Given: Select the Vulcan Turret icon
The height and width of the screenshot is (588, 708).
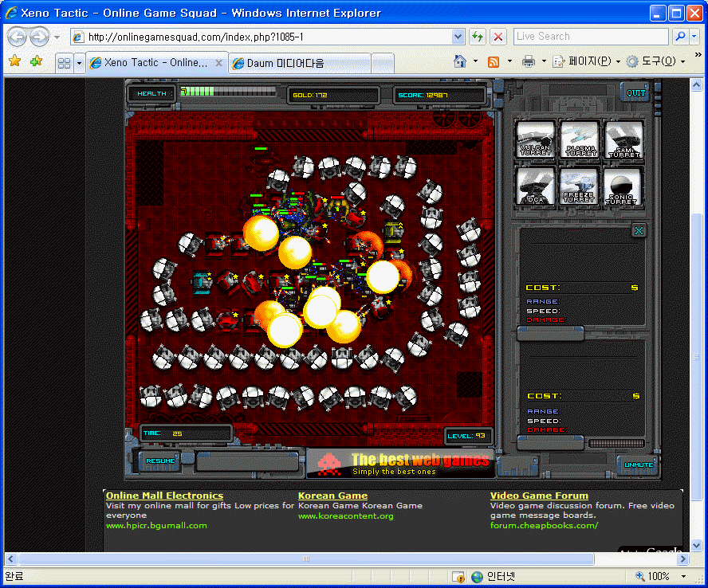Looking at the screenshot, I should (x=535, y=139).
